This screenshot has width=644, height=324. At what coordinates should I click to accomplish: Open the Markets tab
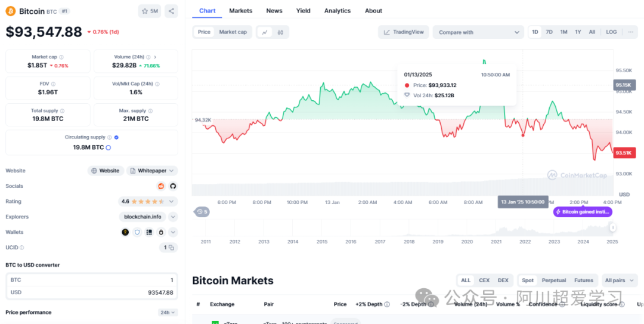(241, 11)
